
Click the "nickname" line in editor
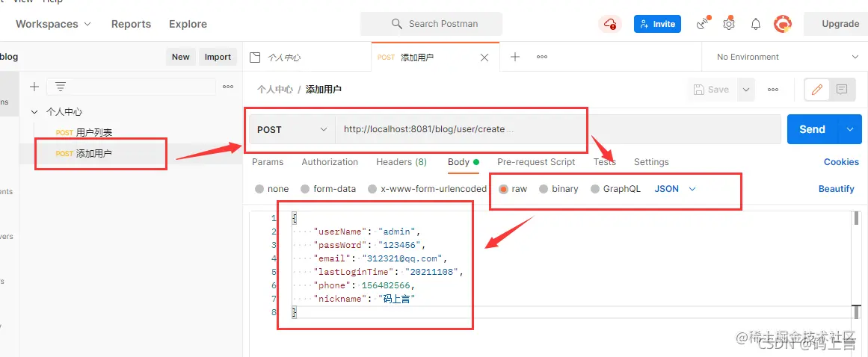point(364,299)
